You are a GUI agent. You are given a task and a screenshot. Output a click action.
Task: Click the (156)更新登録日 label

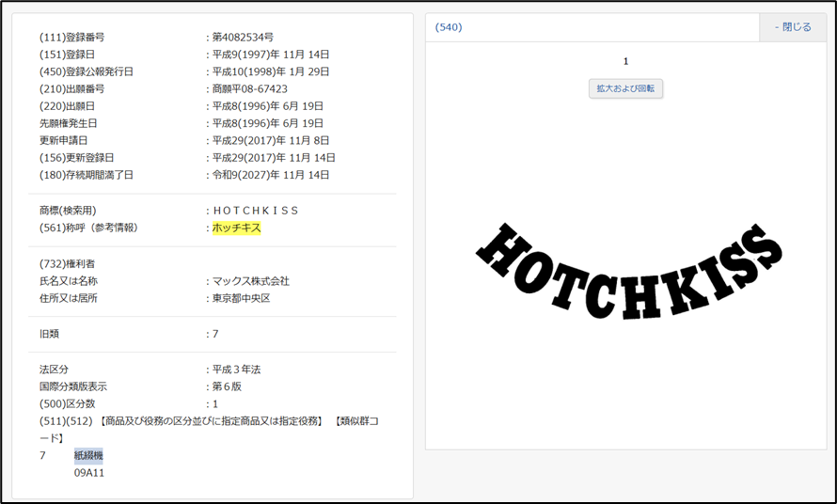pos(77,158)
